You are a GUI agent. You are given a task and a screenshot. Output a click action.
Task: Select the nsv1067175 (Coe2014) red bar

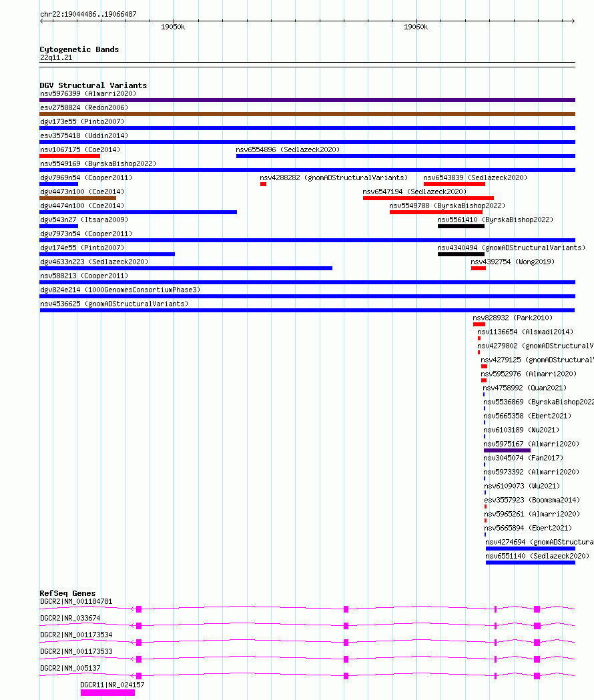pyautogui.click(x=69, y=156)
